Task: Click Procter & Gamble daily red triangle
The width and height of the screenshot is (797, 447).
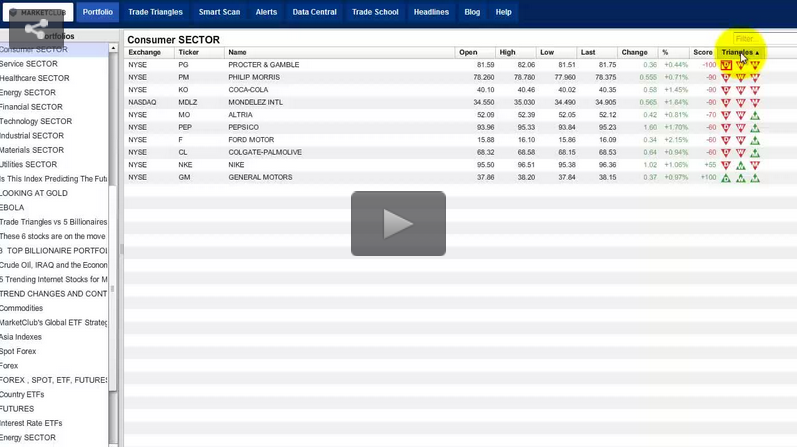Action: point(726,65)
